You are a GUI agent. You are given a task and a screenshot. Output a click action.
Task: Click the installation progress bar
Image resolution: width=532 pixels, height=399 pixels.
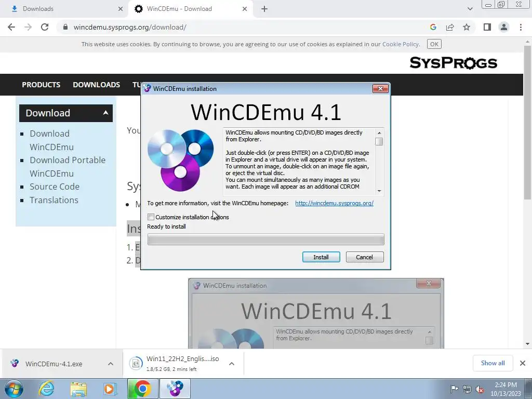(265, 239)
